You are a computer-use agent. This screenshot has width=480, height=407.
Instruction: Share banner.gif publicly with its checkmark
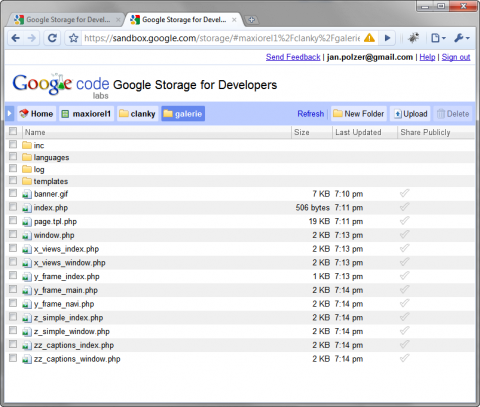coord(404,193)
